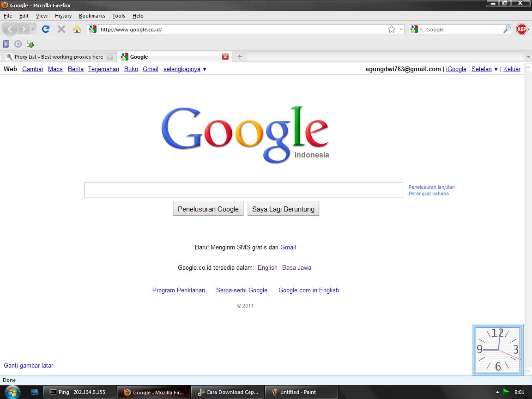Open the back/forward history dropdown arrow
Screen dimensions: 532x399
click(x=33, y=30)
